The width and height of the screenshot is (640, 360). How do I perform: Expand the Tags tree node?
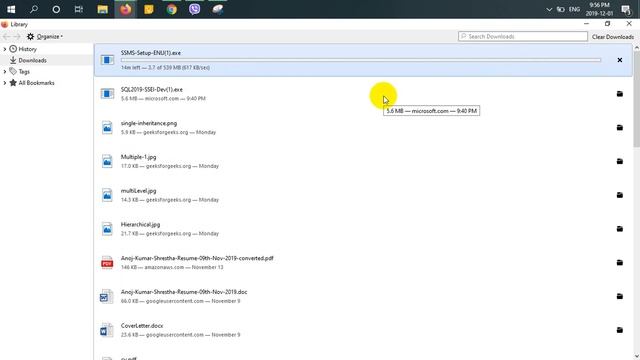point(4,71)
